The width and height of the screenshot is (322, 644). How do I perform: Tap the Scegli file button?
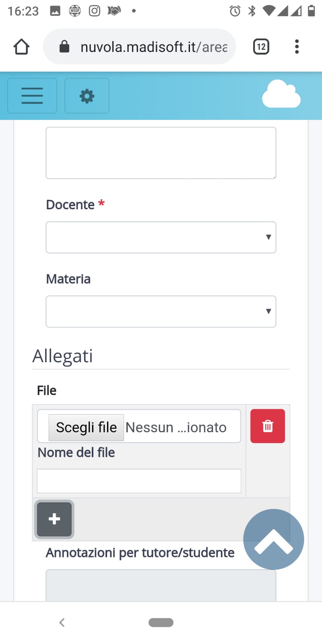(x=86, y=427)
